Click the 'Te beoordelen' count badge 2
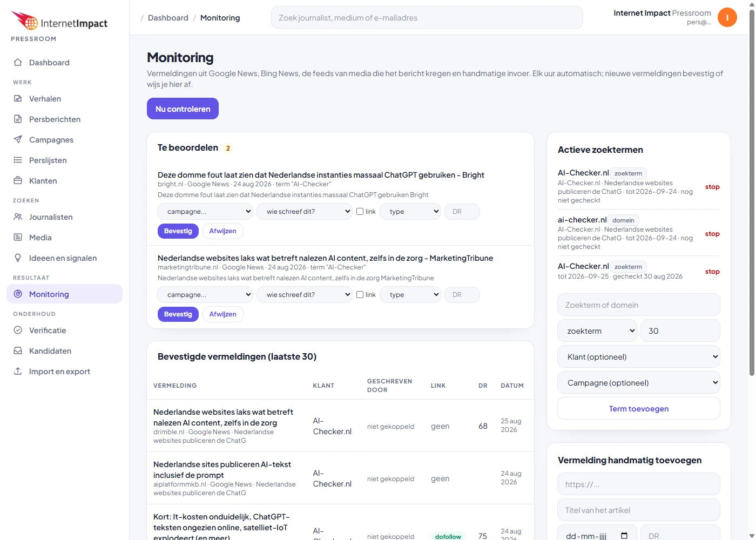The width and height of the screenshot is (756, 540). [x=228, y=148]
